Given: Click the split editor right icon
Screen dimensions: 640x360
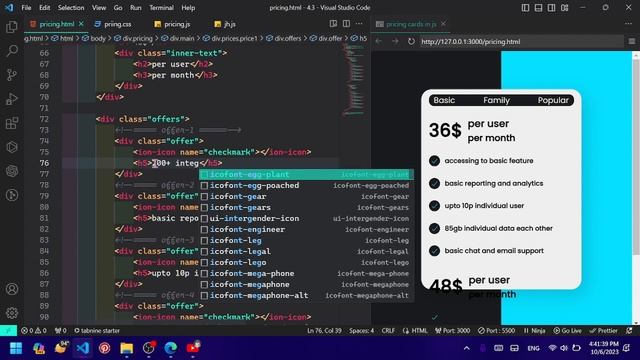Looking at the screenshot, I should pyautogui.click(x=346, y=24).
